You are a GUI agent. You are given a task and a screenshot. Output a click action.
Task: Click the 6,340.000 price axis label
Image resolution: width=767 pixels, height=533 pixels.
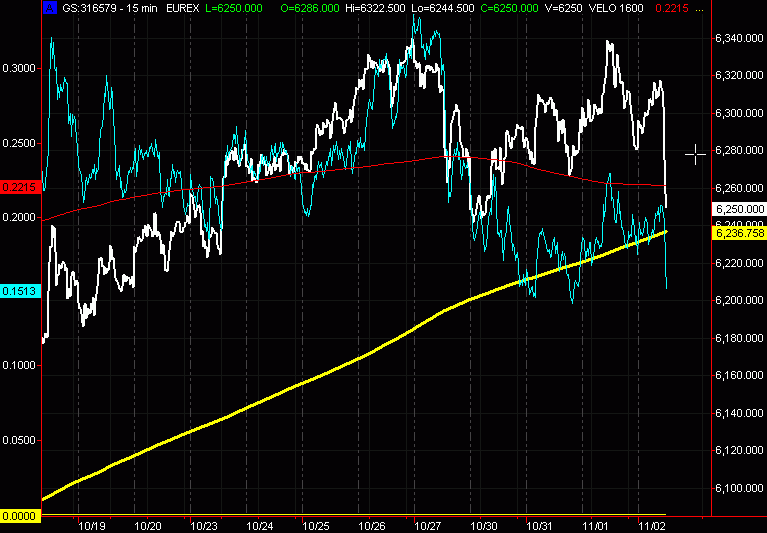point(739,38)
